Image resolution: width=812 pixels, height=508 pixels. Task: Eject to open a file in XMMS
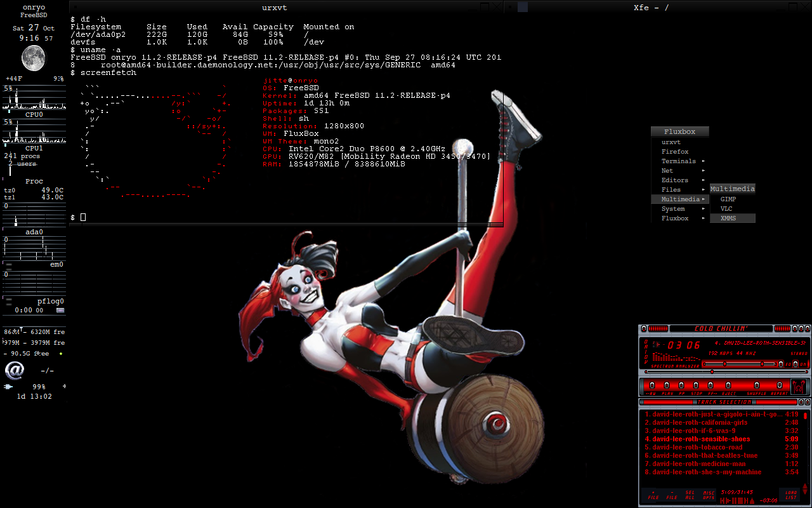click(728, 385)
